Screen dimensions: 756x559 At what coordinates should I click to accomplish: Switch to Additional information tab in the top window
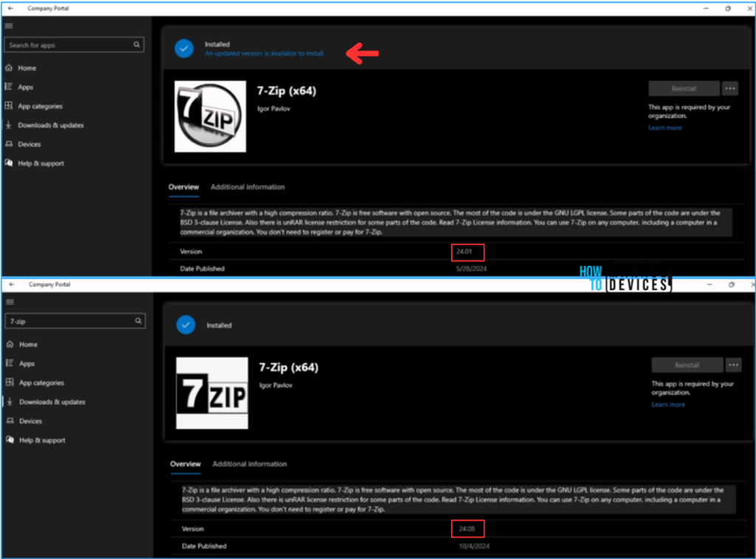coord(247,187)
